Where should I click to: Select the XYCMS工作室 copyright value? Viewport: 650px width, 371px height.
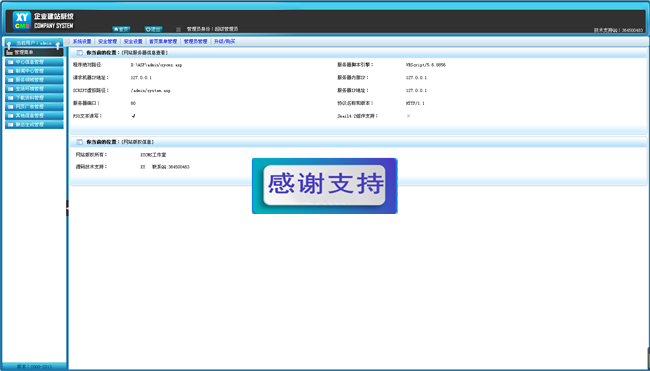coord(153,155)
